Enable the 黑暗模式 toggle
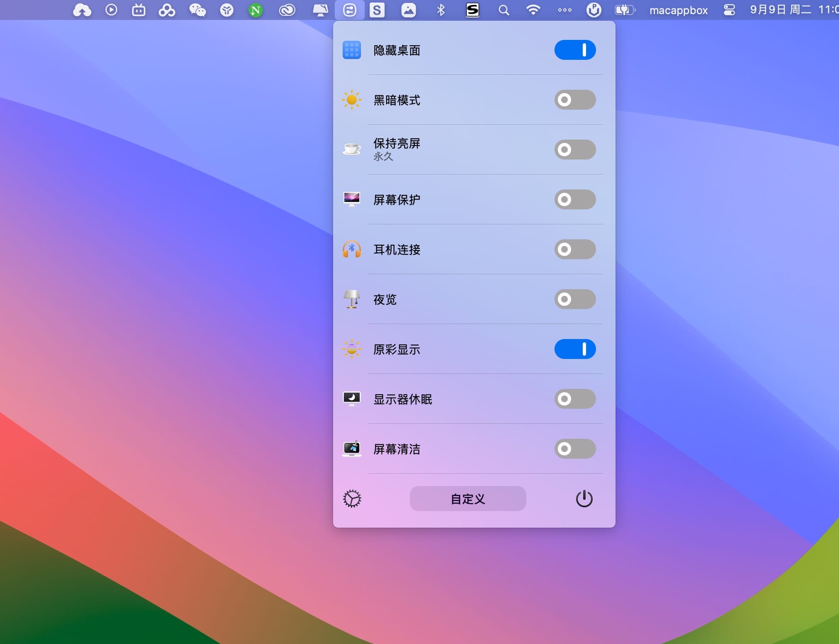The width and height of the screenshot is (839, 644). click(x=575, y=100)
